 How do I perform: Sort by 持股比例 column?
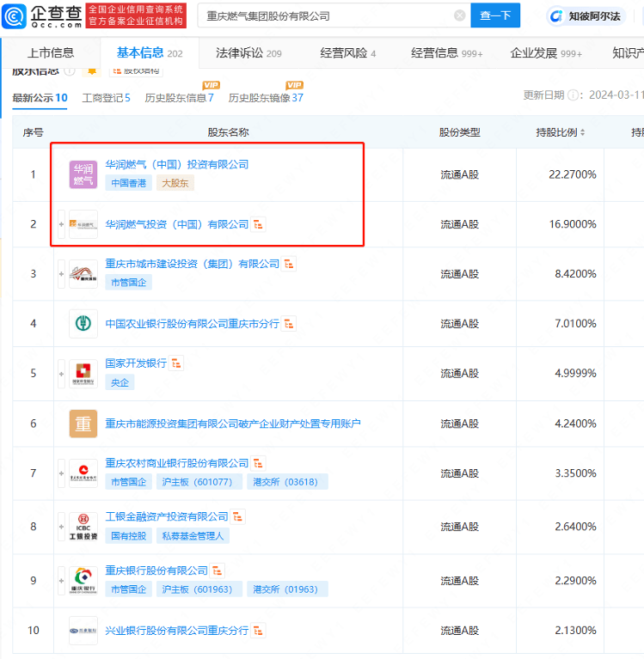pos(582,133)
